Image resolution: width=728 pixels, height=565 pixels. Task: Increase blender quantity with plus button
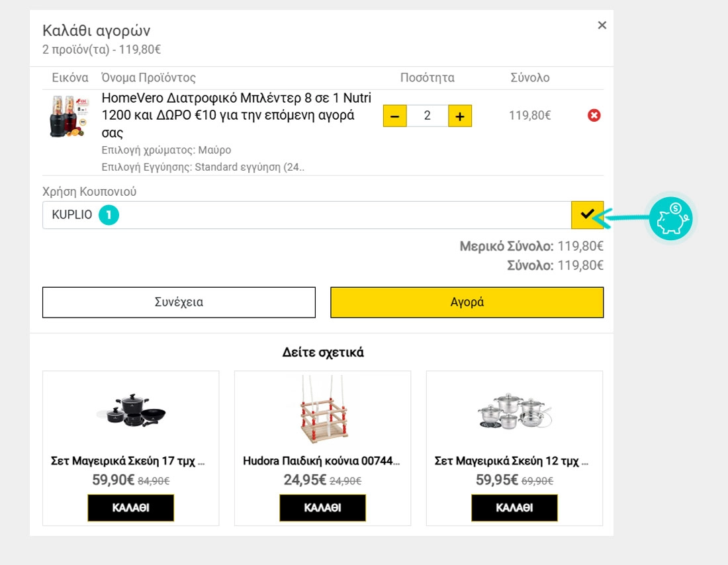click(460, 116)
